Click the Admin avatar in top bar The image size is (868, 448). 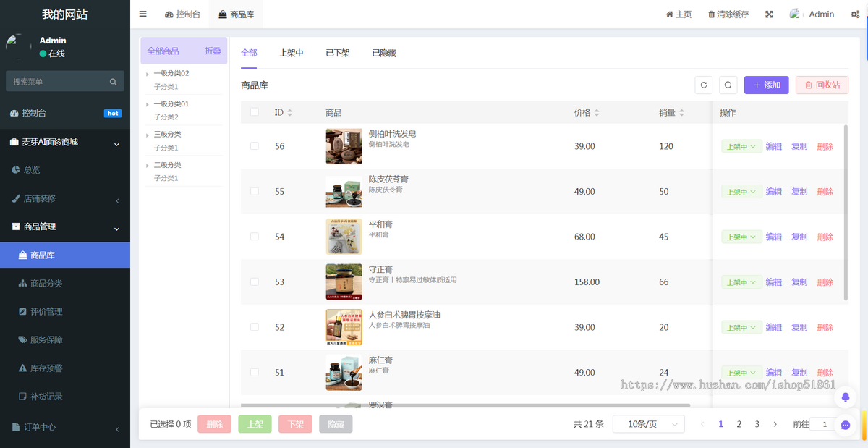[796, 14]
